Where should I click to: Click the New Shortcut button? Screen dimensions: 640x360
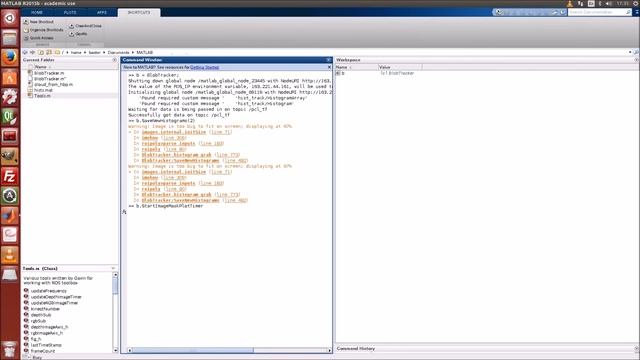[39, 22]
